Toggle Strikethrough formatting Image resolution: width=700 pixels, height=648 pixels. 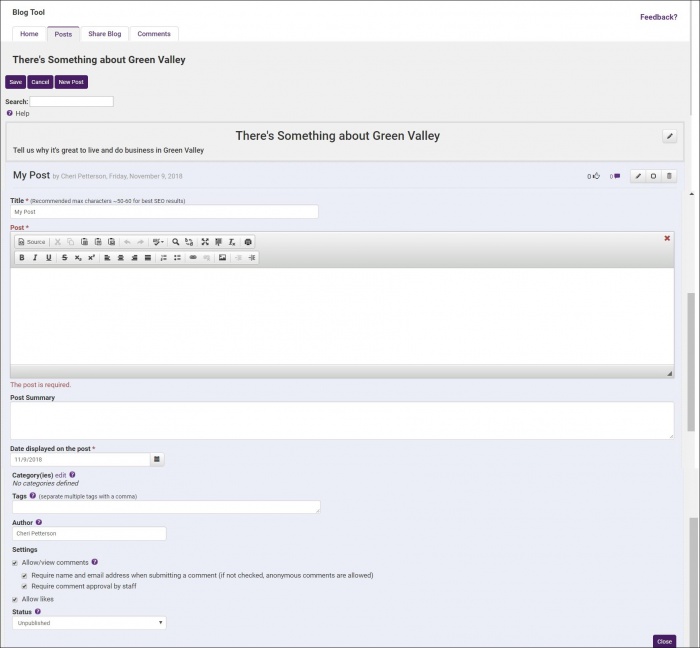pos(64,258)
